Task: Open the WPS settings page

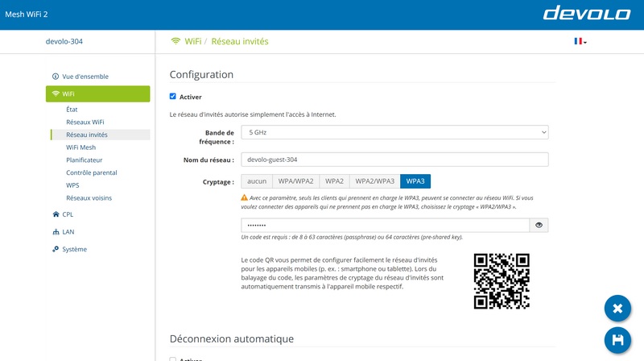Action: (x=72, y=185)
